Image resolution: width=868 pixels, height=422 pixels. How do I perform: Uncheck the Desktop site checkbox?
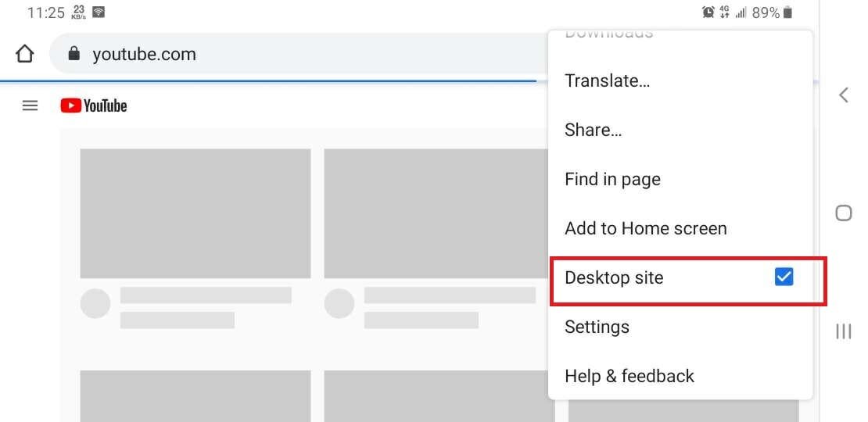tap(784, 277)
